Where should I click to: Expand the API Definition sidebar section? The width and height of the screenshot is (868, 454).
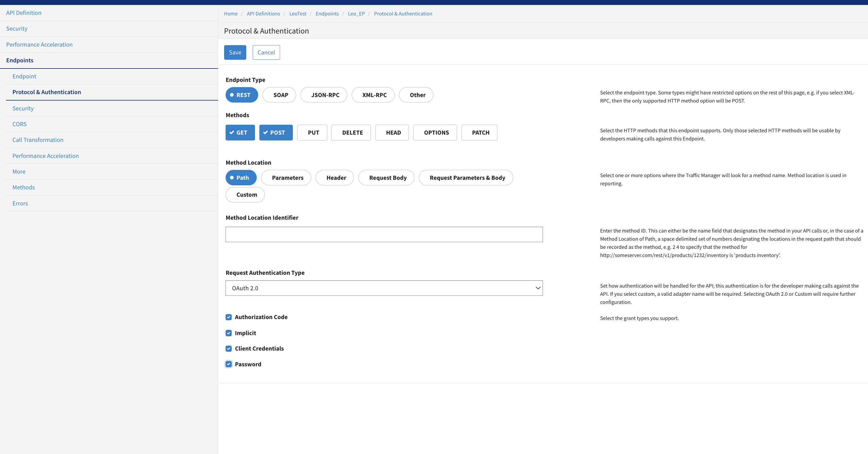24,13
